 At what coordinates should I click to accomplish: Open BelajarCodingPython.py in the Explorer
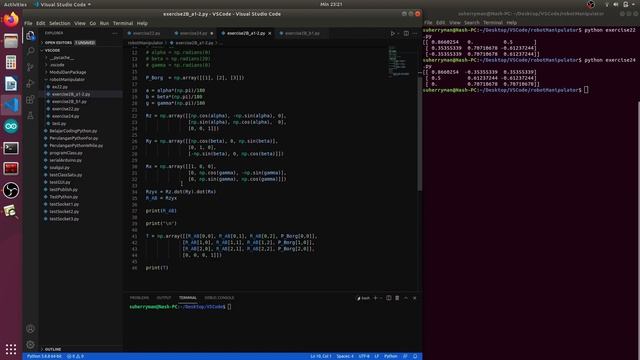point(73,131)
